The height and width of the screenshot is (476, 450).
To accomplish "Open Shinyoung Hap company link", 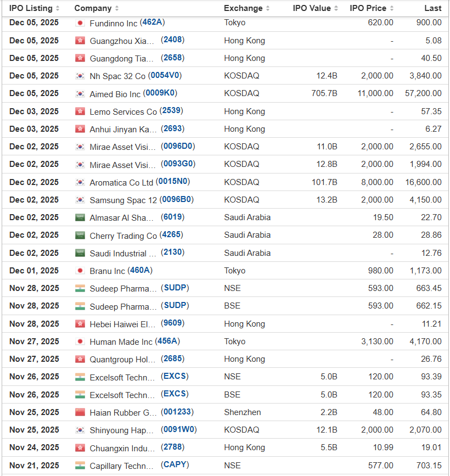I will [x=122, y=430].
